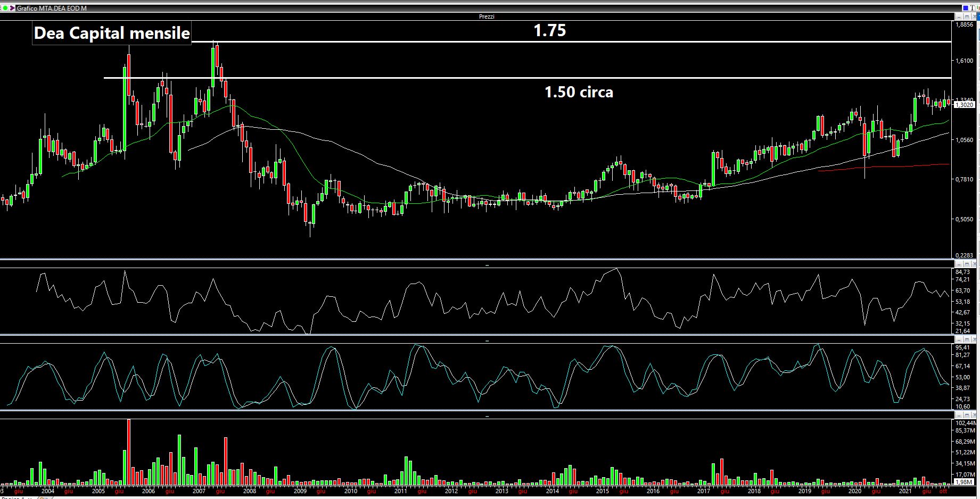Select the Grafico MTA.DEA EOD M title tab
Viewport: 980px width, 499px height.
click(x=51, y=8)
